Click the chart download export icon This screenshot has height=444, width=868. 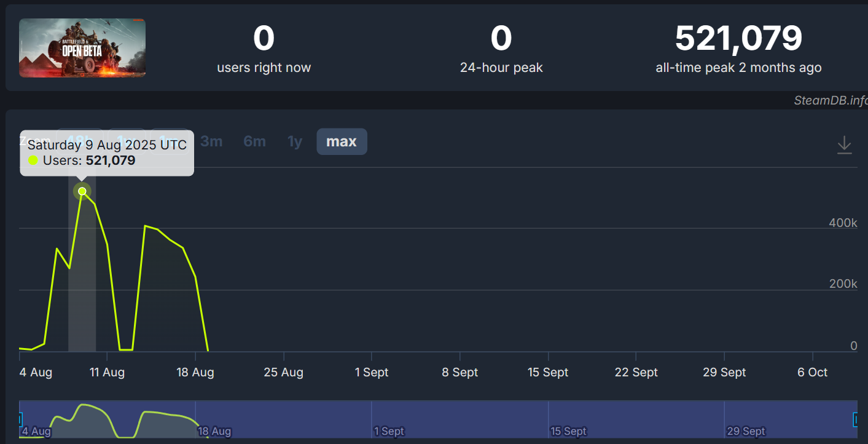[x=845, y=145]
